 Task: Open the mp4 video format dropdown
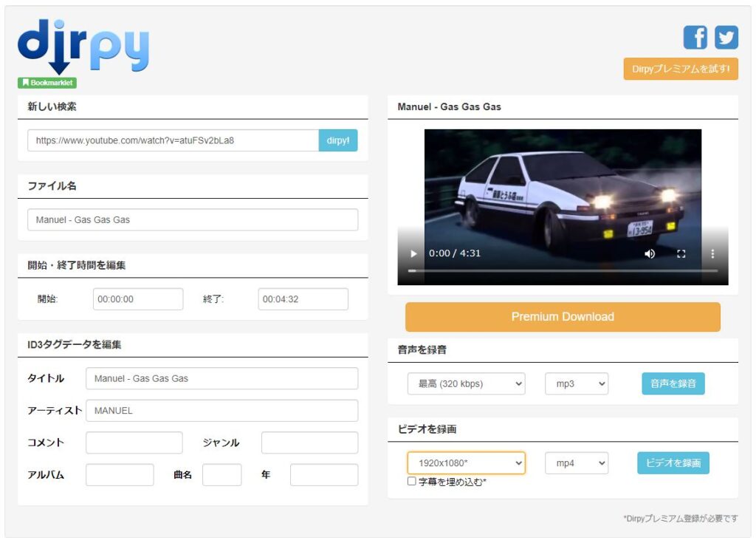tap(577, 463)
